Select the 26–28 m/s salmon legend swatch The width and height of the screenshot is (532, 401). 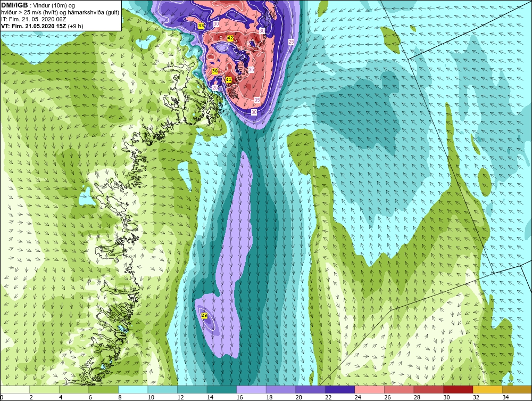tap(398, 389)
